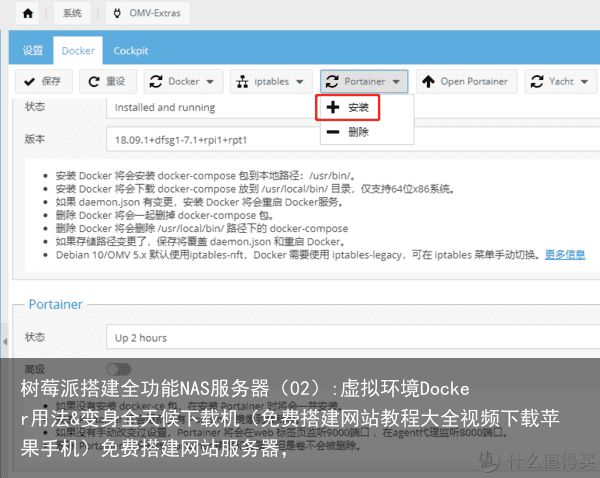
Task: Click the note line mentioning 'iptables-legacy'
Action: pos(320,254)
